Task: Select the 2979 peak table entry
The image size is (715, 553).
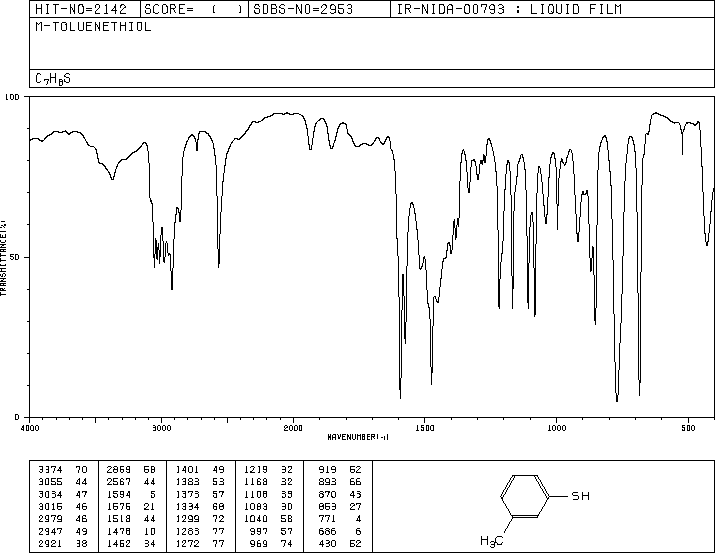Action: pos(62,519)
